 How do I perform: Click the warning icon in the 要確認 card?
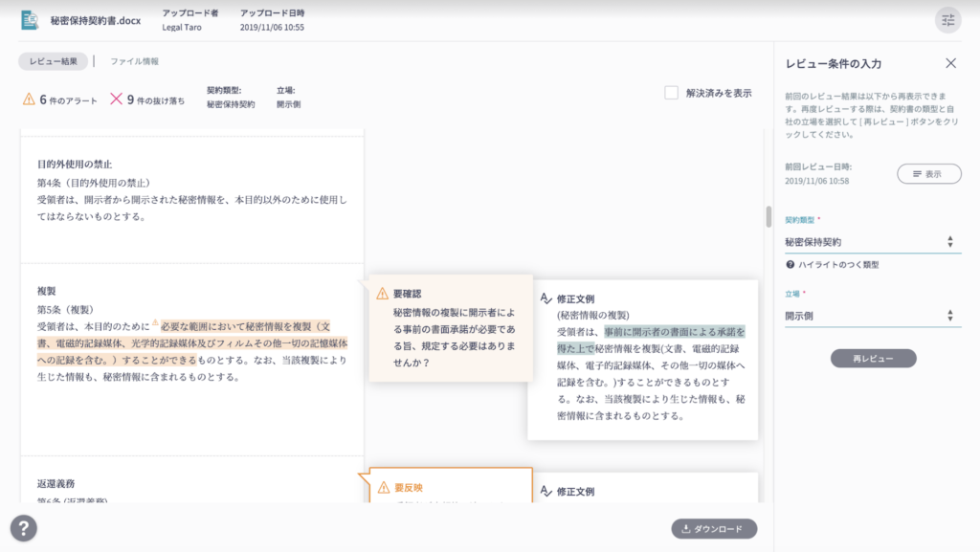pos(382,294)
